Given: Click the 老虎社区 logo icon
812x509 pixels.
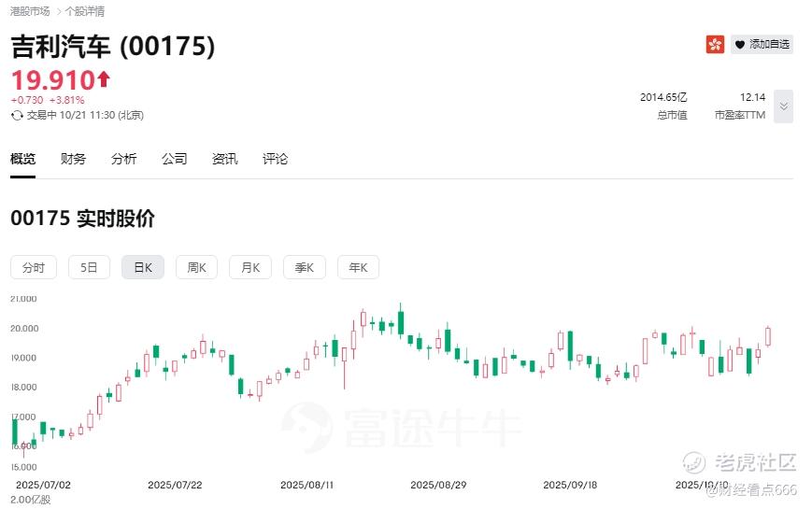Looking at the screenshot, I should (x=693, y=461).
